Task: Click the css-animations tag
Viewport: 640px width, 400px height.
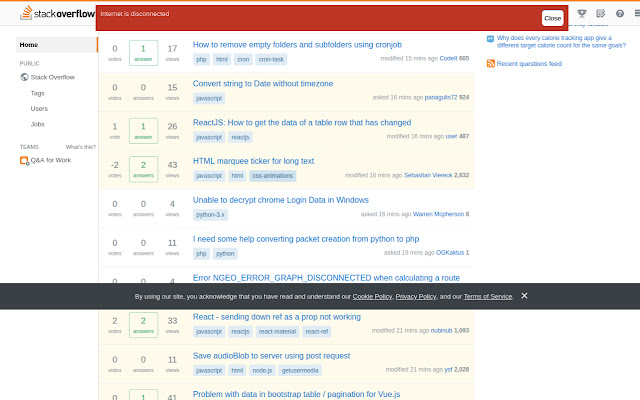Action: [273, 175]
